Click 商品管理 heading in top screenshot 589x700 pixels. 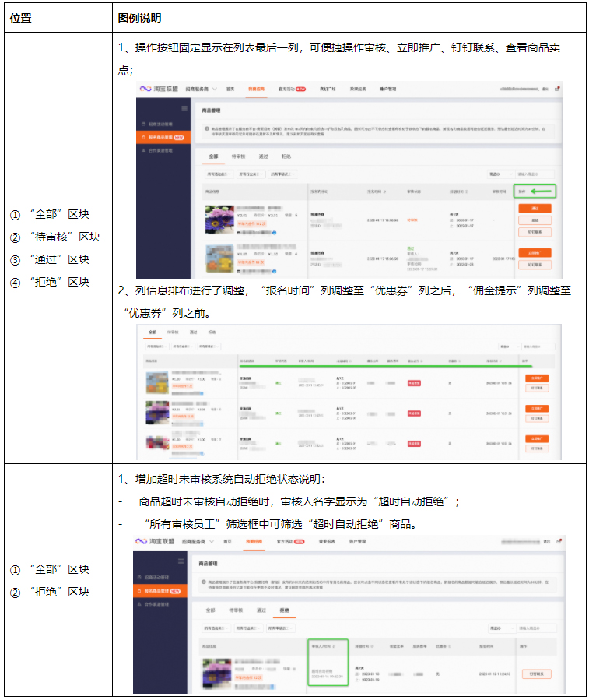pos(211,111)
